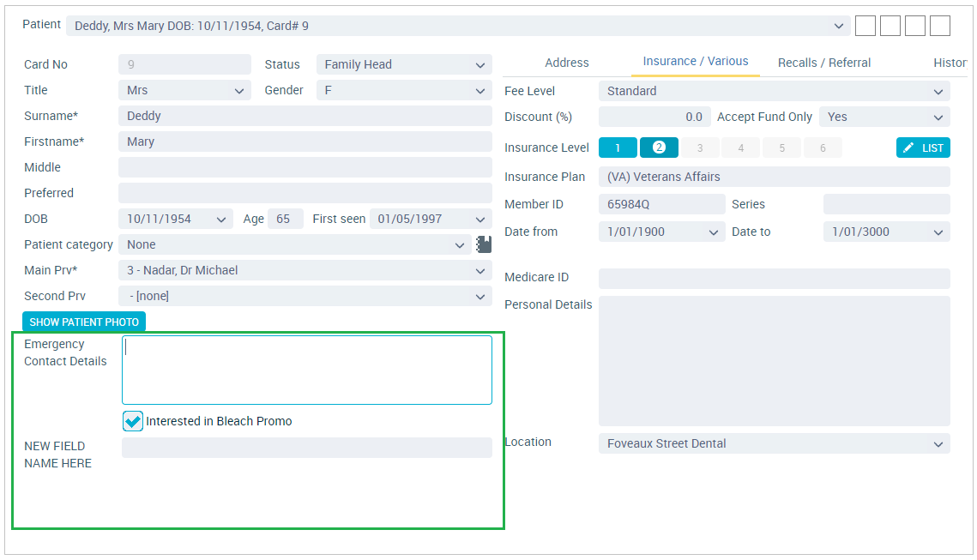Click the third square button beside Patient selector

pyautogui.click(x=914, y=27)
